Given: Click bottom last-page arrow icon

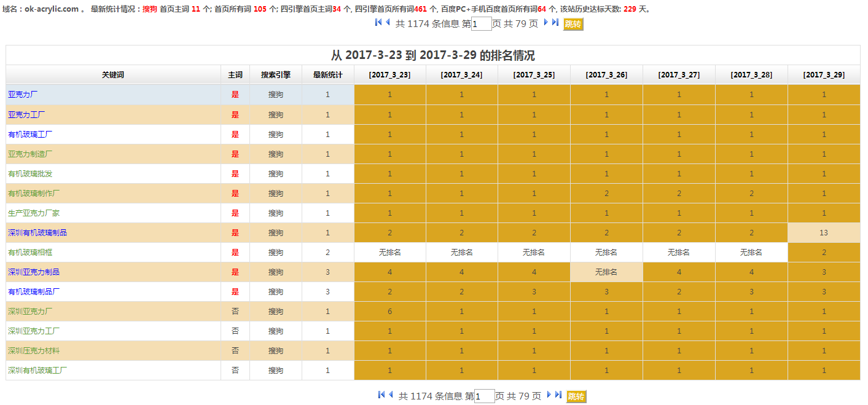Looking at the screenshot, I should pos(558,395).
